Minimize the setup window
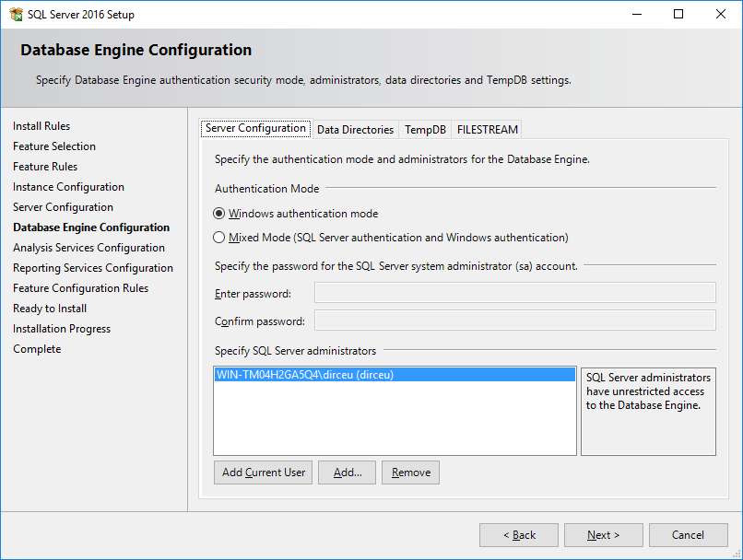743x560 pixels. tap(637, 14)
